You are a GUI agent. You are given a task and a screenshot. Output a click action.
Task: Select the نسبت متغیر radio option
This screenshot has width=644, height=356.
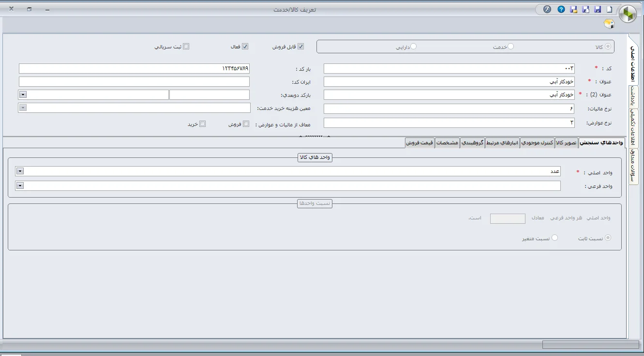pyautogui.click(x=554, y=238)
